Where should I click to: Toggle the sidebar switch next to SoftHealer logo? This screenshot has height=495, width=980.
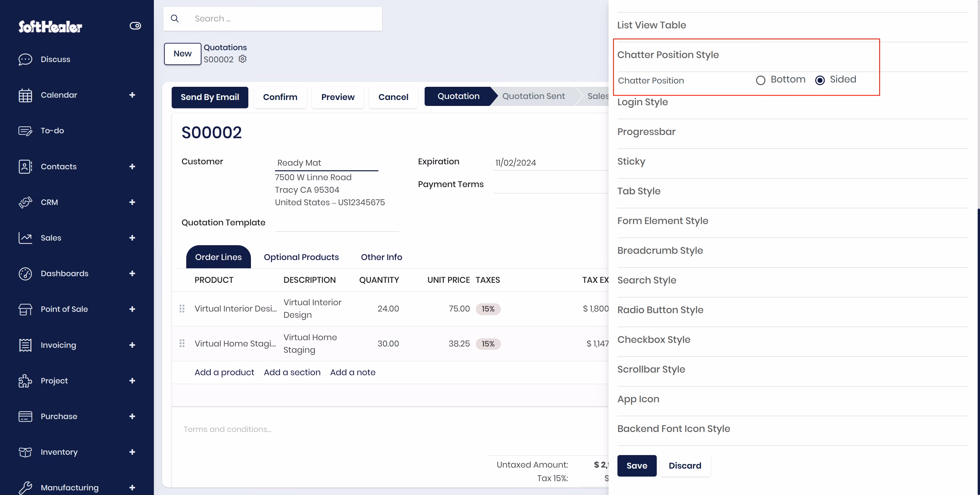135,26
